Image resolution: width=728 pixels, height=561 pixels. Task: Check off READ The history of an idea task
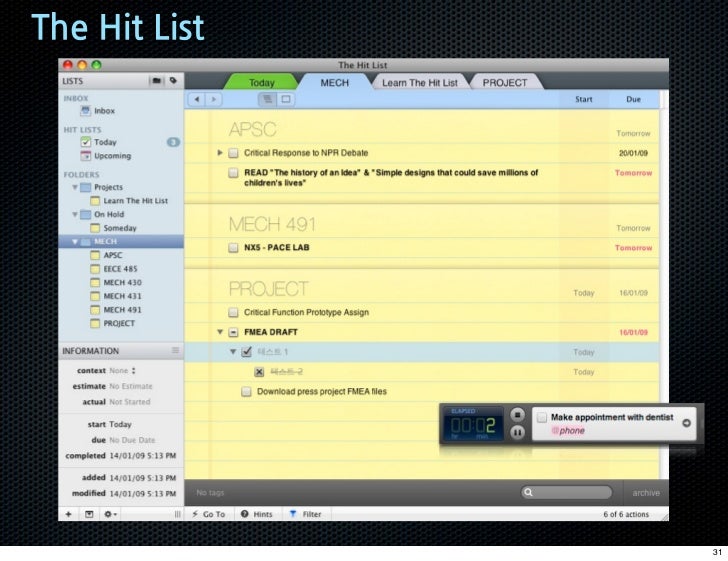coord(234,173)
